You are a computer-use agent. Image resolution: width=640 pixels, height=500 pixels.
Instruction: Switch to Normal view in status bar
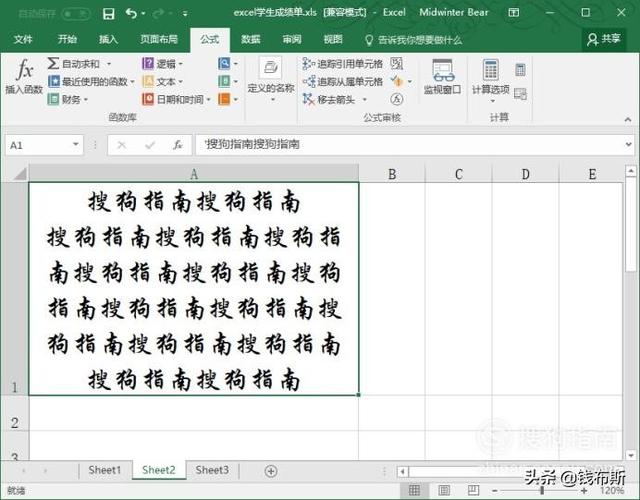pos(415,490)
